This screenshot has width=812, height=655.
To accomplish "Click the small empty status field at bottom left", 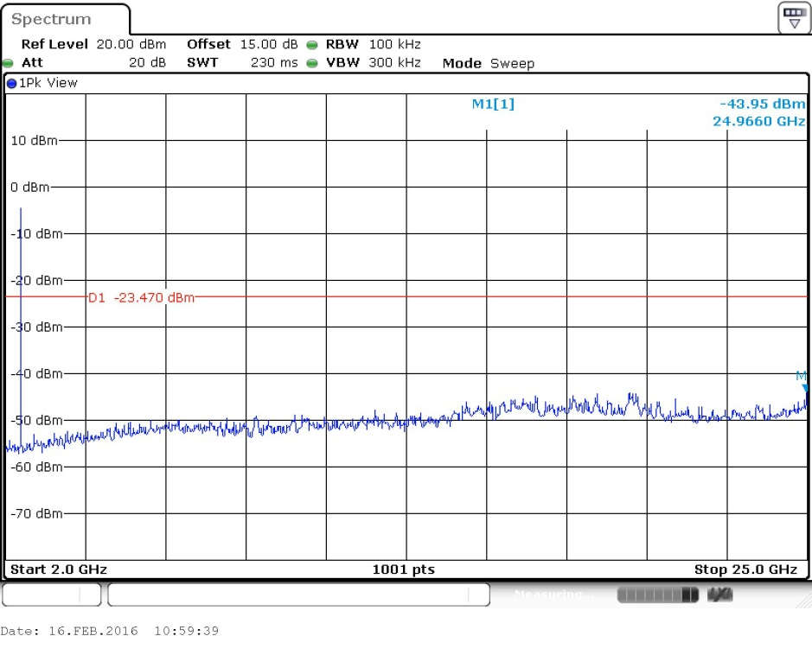I will 51,595.
